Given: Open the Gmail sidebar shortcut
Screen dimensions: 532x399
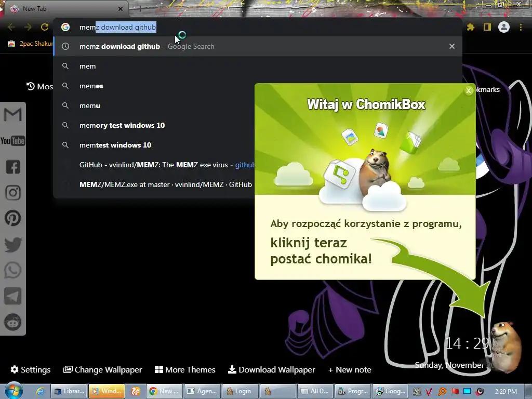Looking at the screenshot, I should 13,115.
